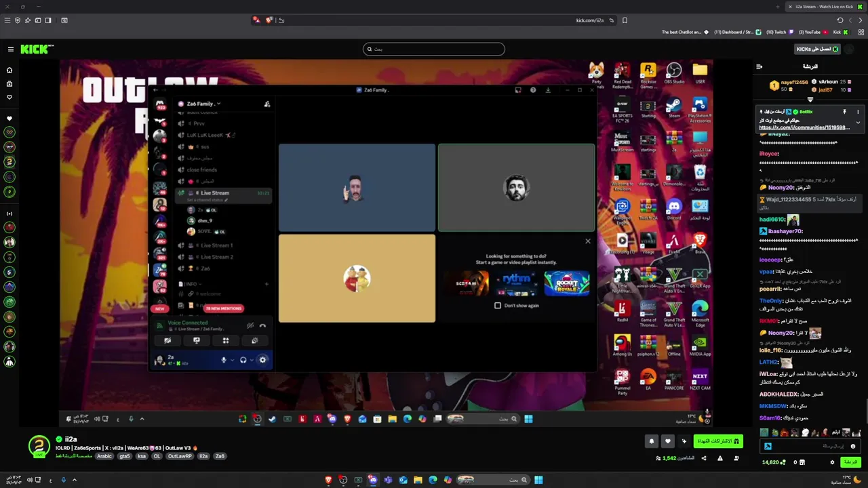The height and width of the screenshot is (488, 868).
Task: Close the Looking for something panel
Action: [x=588, y=241]
